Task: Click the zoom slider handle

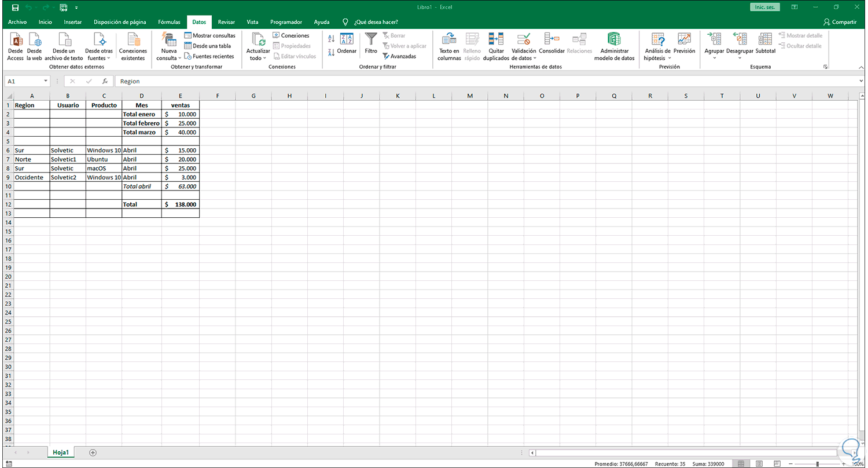Action: tap(816, 464)
